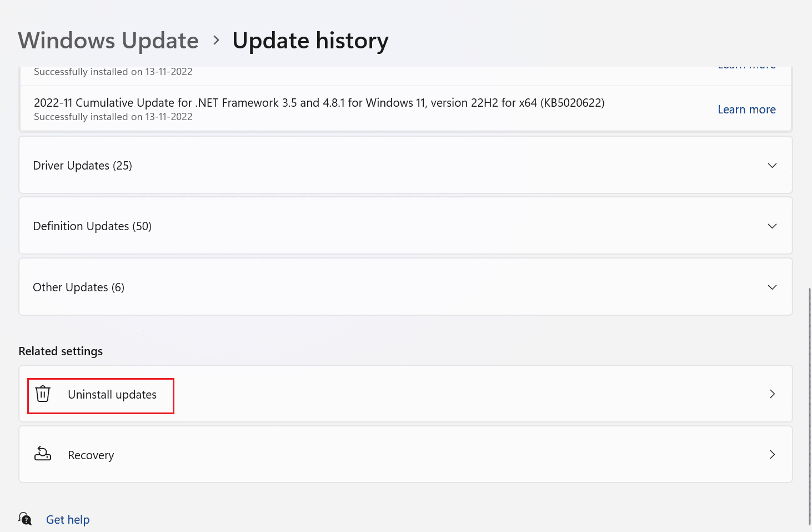Viewport: 812px width, 532px height.
Task: Expand the Driver Updates chevron
Action: (772, 166)
